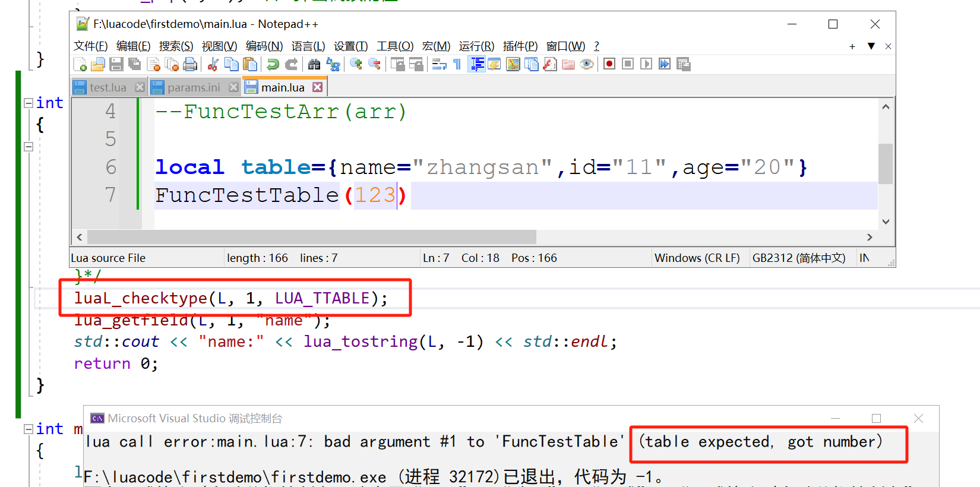Screen dimensions: 980x487
Task: Click the editor vertical scrollbar down arrow
Action: pos(886,222)
